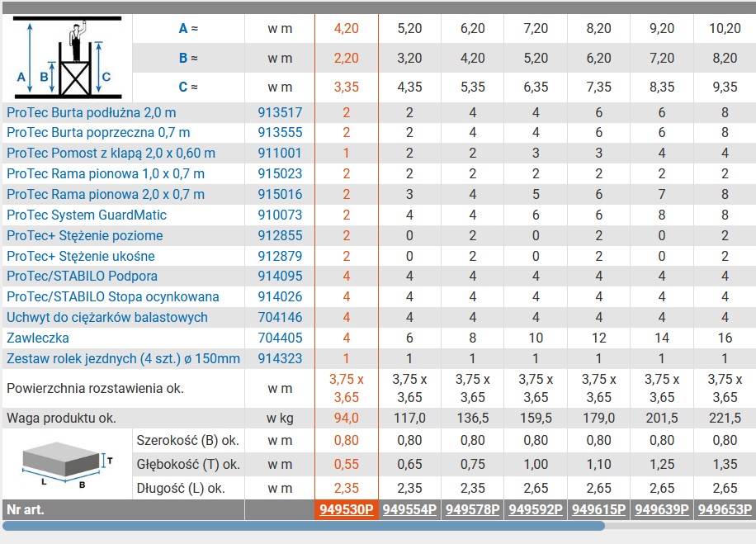This screenshot has width=756, height=544.
Task: Open ProTec Burta poprzeczna 0,7 m link
Action: point(98,133)
